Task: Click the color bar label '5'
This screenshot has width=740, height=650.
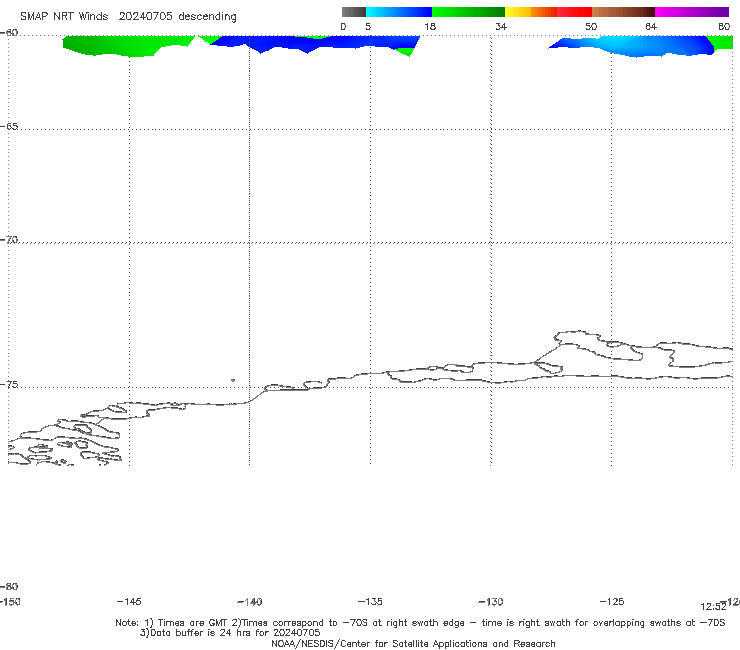Action: click(368, 26)
